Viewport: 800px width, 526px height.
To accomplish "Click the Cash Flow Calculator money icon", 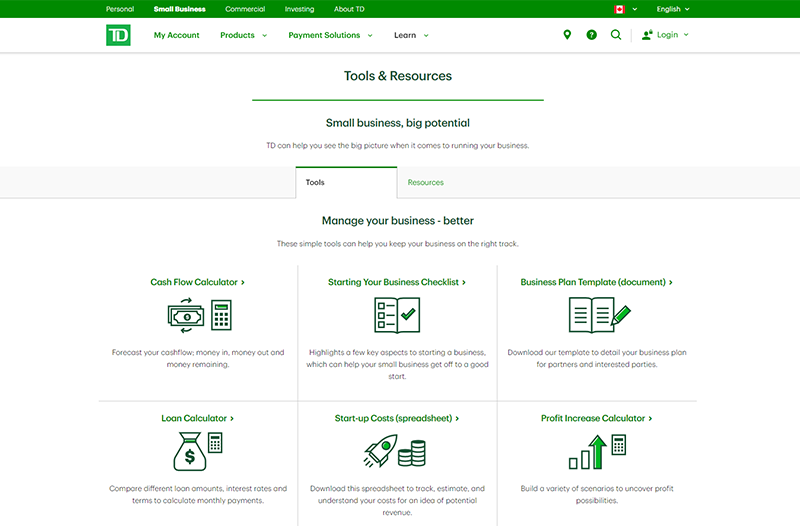I will coord(199,315).
